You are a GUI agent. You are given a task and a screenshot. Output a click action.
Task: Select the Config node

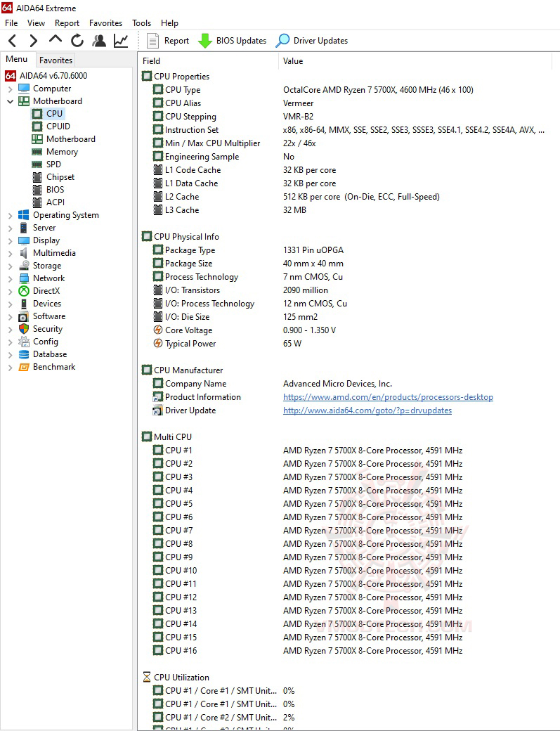coord(38,342)
